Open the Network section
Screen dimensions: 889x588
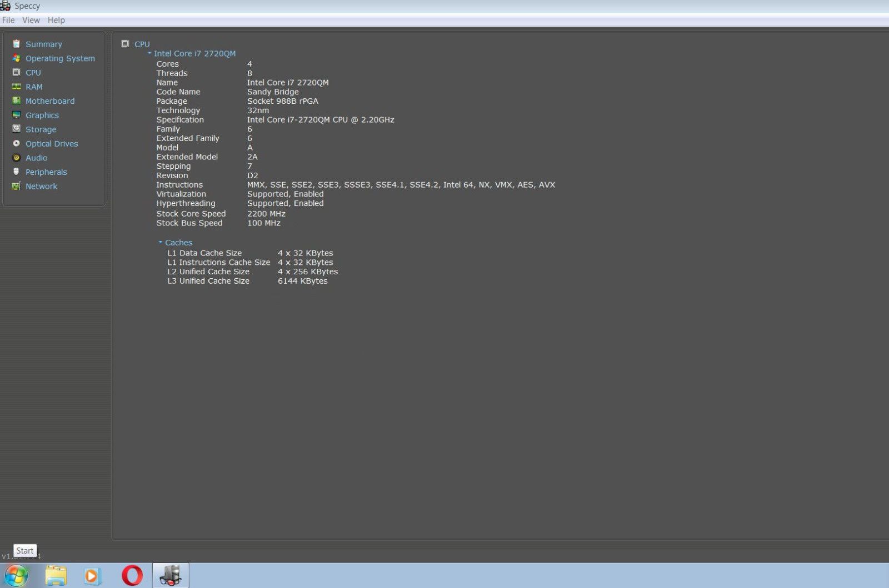[42, 187]
